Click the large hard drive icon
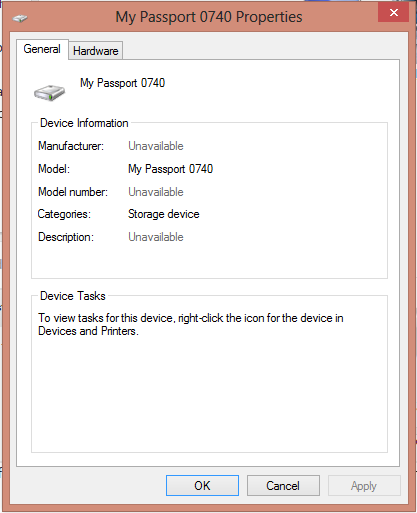417x513 pixels. [49, 92]
